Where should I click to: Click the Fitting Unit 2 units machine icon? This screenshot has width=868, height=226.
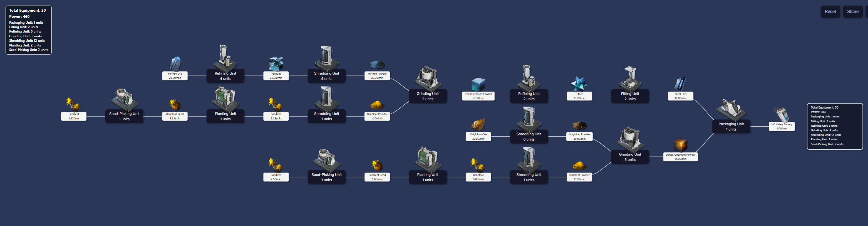tap(630, 78)
